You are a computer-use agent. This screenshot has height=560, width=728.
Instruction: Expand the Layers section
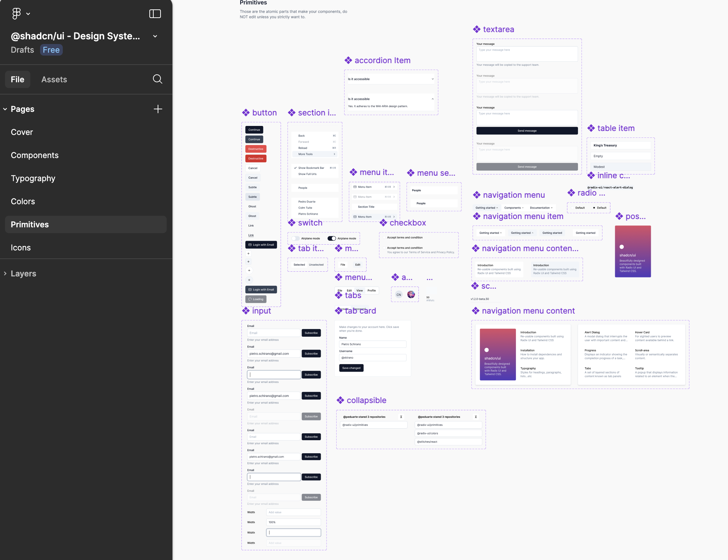tap(5, 274)
